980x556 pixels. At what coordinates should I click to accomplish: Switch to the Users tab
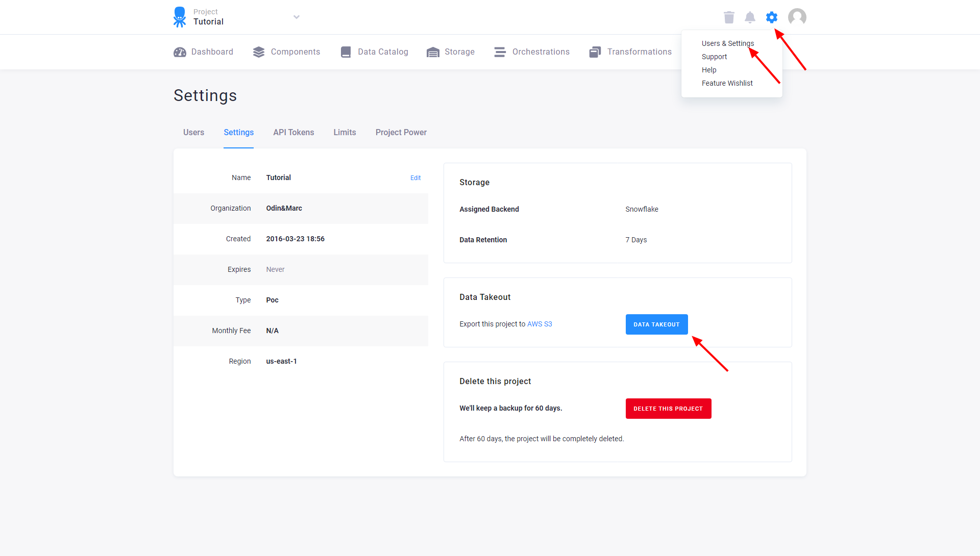(193, 133)
